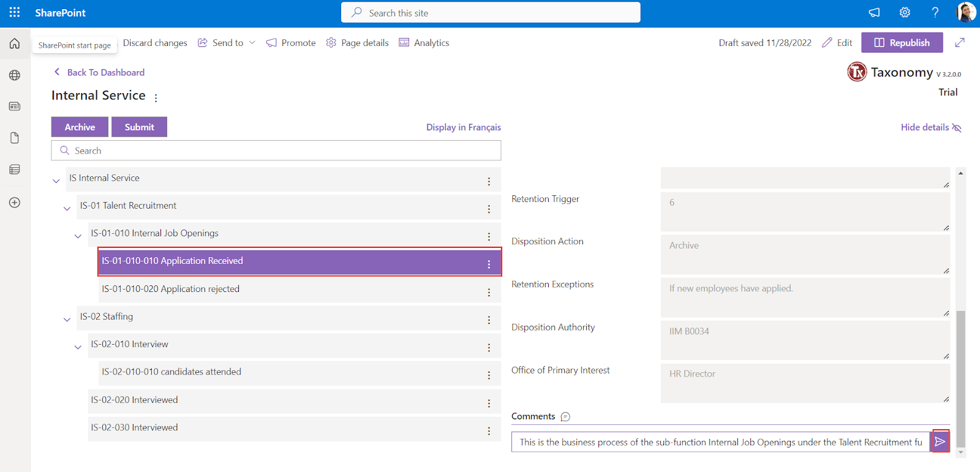Open the globe My sites icon

(15, 75)
